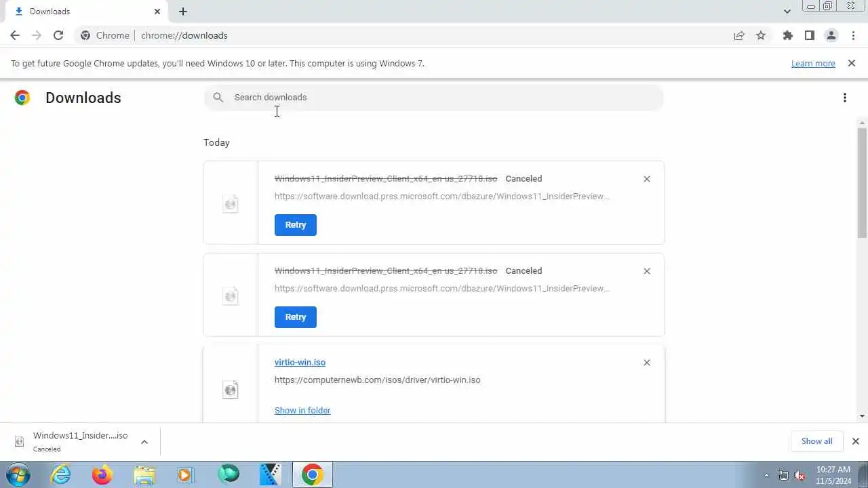Click the scrollbar down arrow
This screenshot has width=868, height=488.
tap(862, 416)
